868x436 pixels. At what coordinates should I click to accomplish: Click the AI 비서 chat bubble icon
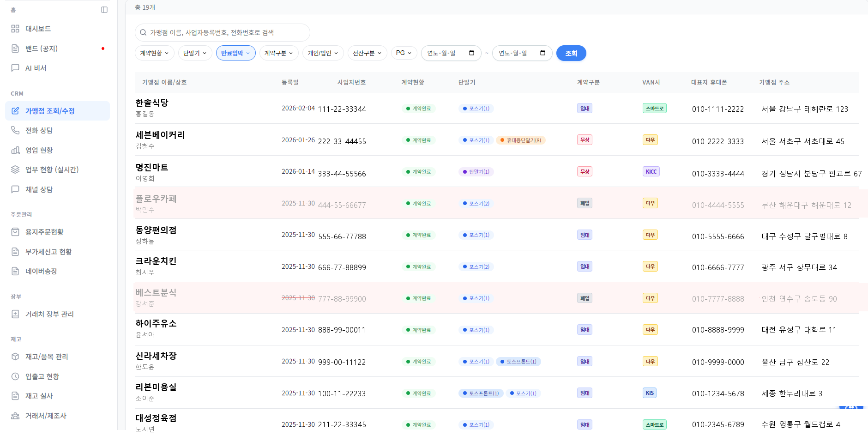point(15,68)
